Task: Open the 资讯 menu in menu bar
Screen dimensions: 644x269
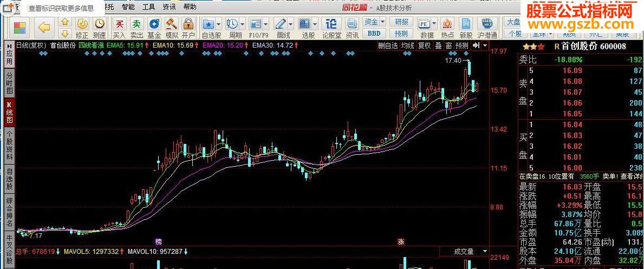Action: coord(169,7)
